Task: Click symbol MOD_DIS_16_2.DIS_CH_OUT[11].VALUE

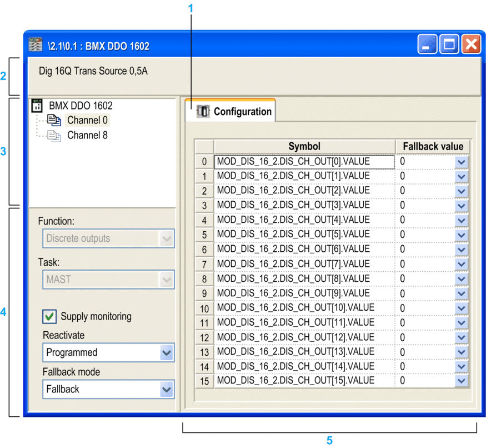Action: click(295, 322)
